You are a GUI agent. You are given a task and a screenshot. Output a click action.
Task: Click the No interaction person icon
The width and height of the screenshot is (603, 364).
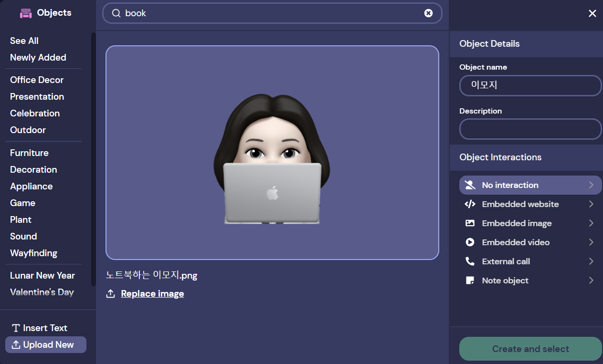coord(470,185)
